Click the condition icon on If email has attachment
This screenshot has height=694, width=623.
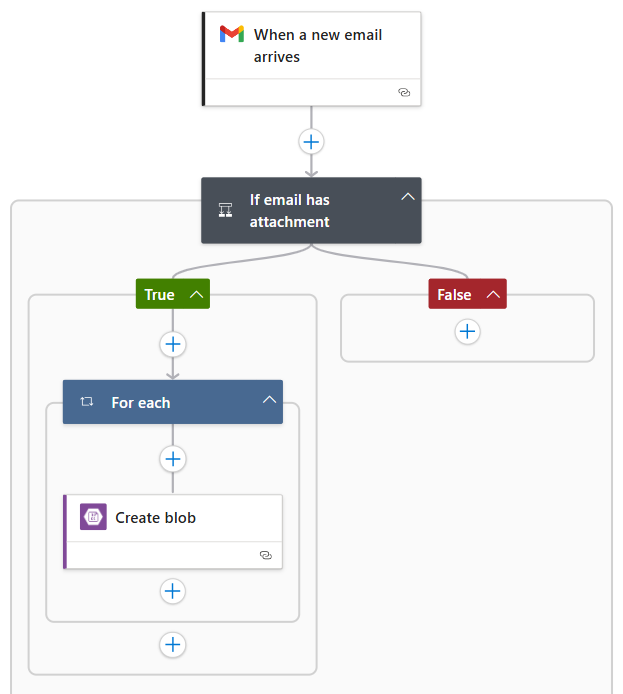[225, 210]
